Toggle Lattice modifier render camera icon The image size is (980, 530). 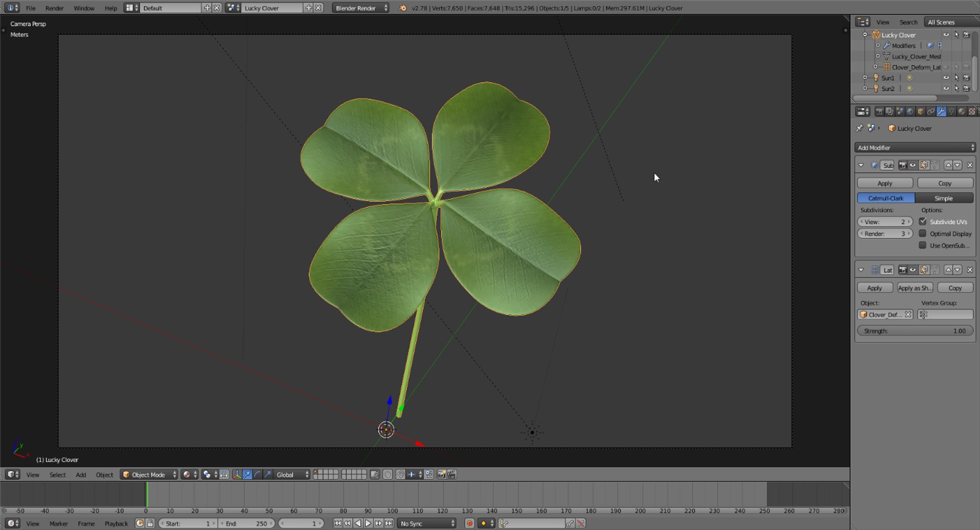pos(902,270)
